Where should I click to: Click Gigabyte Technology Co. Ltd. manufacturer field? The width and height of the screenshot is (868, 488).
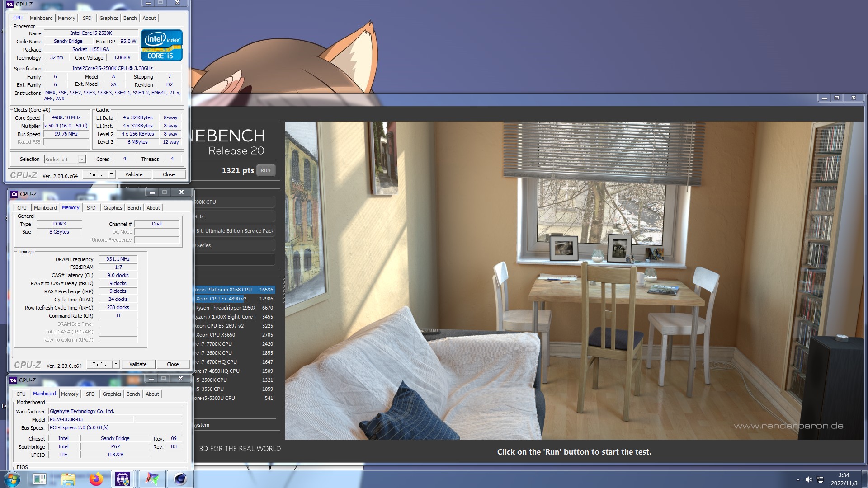[115, 411]
